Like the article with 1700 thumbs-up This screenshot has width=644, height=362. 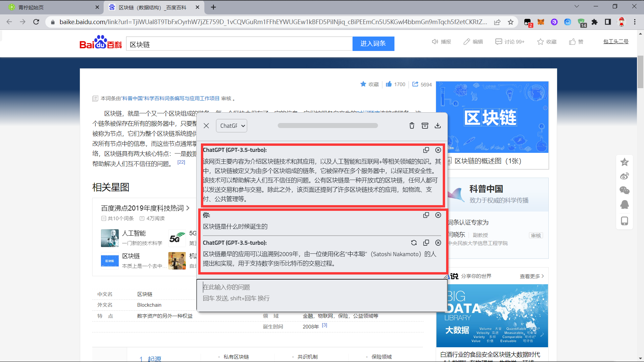[x=389, y=84]
